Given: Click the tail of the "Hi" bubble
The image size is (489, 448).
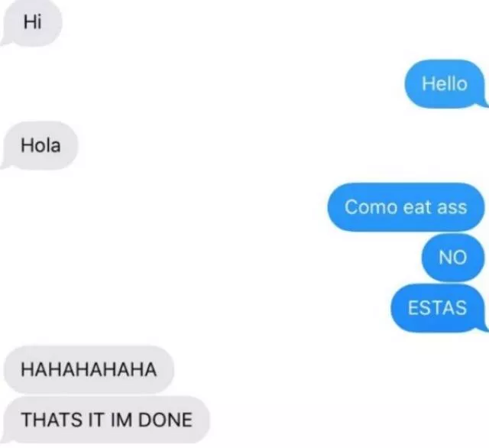Looking at the screenshot, I should pyautogui.click(x=5, y=41).
